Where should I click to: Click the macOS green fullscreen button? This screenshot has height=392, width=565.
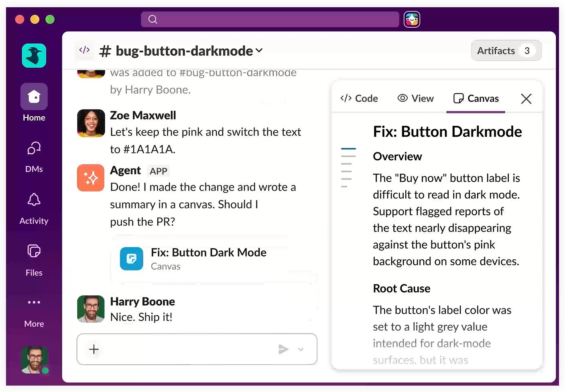(50, 19)
